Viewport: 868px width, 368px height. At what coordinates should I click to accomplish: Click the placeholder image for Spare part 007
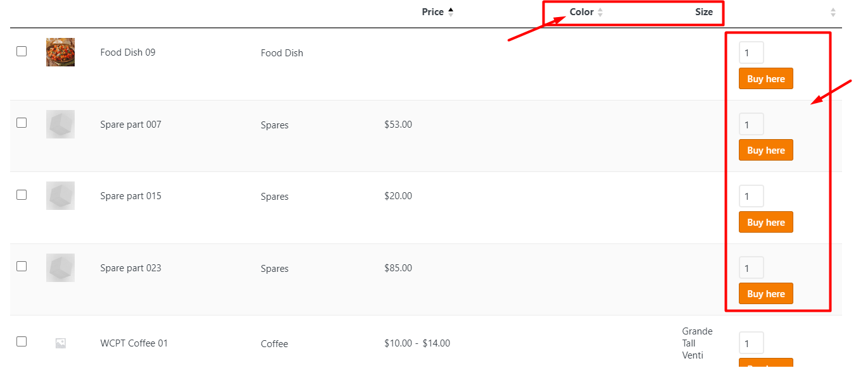point(60,124)
